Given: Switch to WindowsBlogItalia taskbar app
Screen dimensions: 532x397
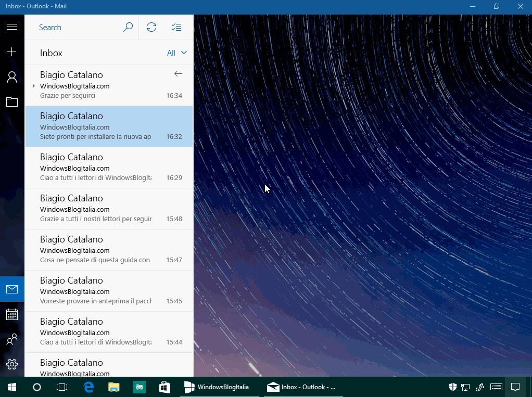Looking at the screenshot, I should tap(219, 387).
